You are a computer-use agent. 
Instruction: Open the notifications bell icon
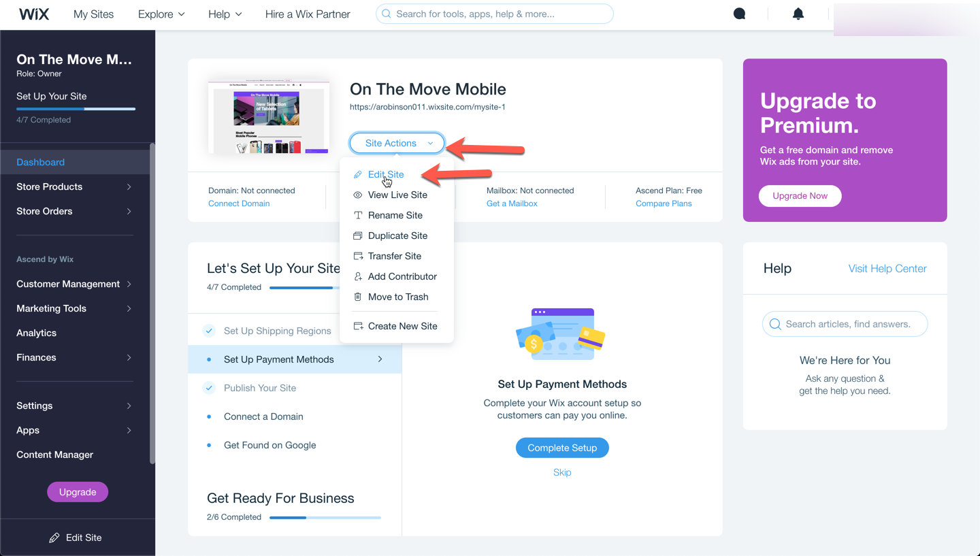pyautogui.click(x=798, y=14)
